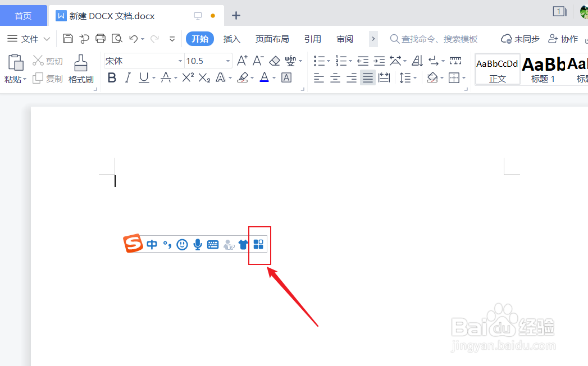Open the 10.5 font size dropdown
588x366 pixels.
(227, 60)
